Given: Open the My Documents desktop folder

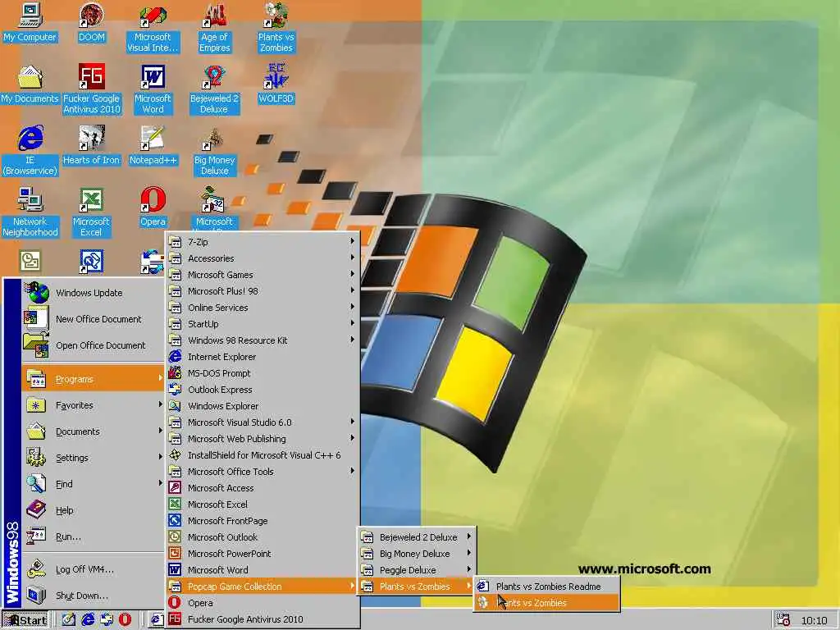Looking at the screenshot, I should 30,84.
